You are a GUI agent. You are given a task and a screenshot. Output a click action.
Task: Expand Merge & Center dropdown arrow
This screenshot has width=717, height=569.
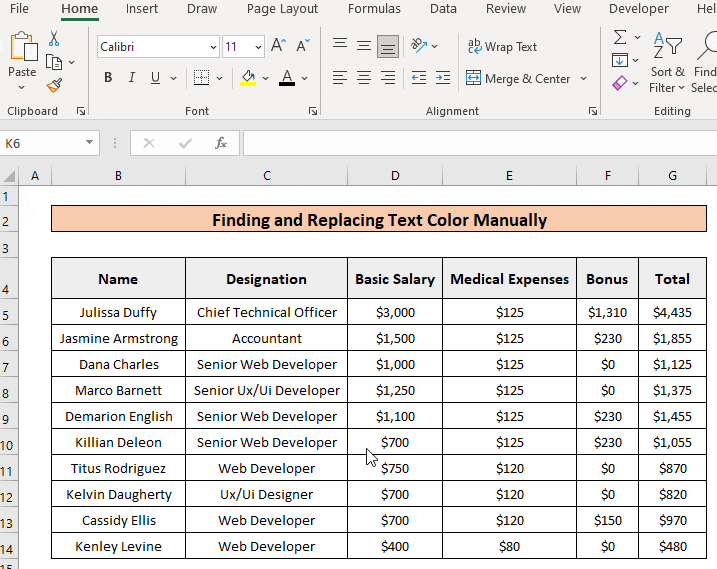point(583,79)
